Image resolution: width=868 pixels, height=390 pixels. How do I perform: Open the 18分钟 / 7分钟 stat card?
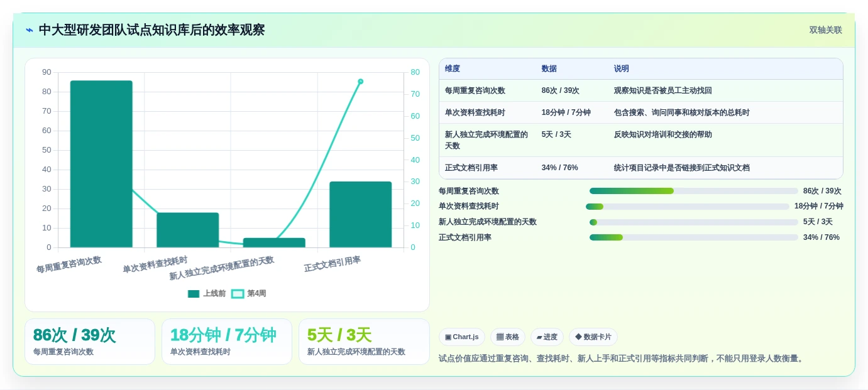coord(227,342)
